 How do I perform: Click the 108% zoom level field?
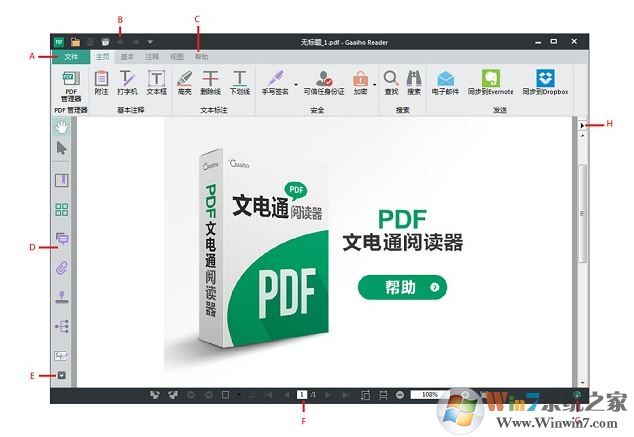coord(429,395)
